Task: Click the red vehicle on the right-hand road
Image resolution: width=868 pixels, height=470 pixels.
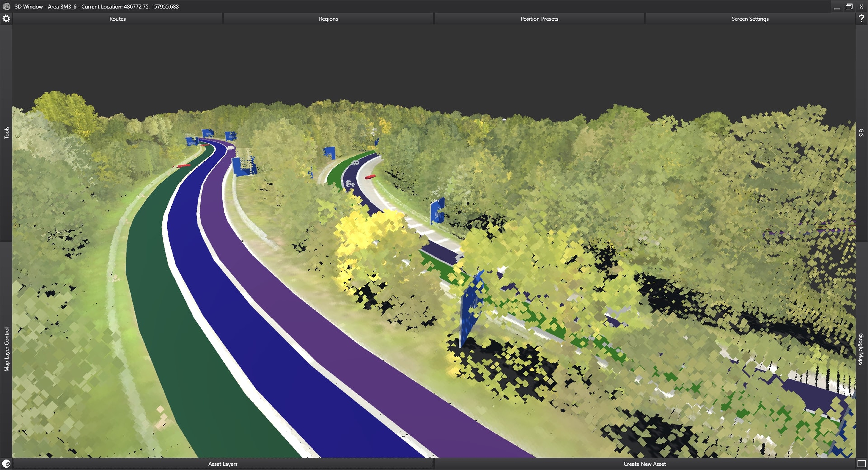Action: [x=370, y=177]
